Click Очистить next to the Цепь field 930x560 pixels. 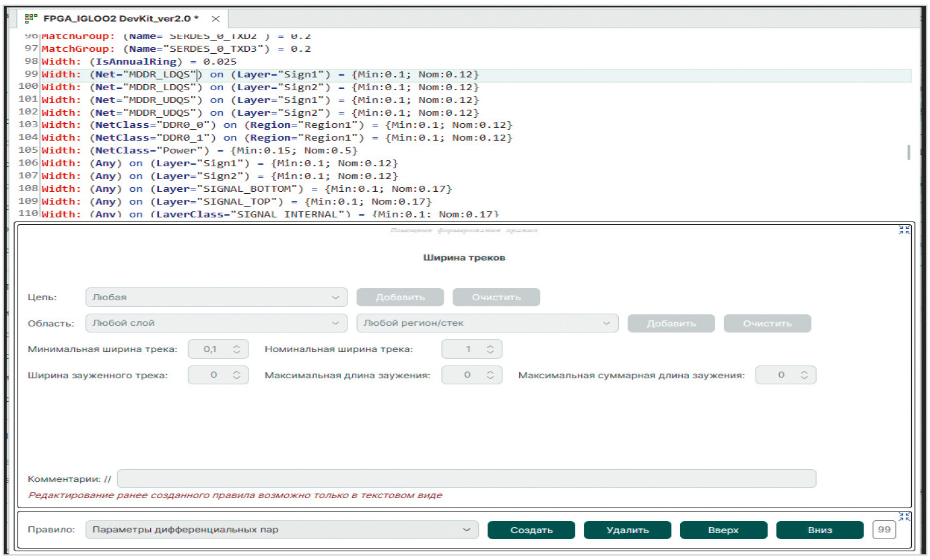(496, 297)
